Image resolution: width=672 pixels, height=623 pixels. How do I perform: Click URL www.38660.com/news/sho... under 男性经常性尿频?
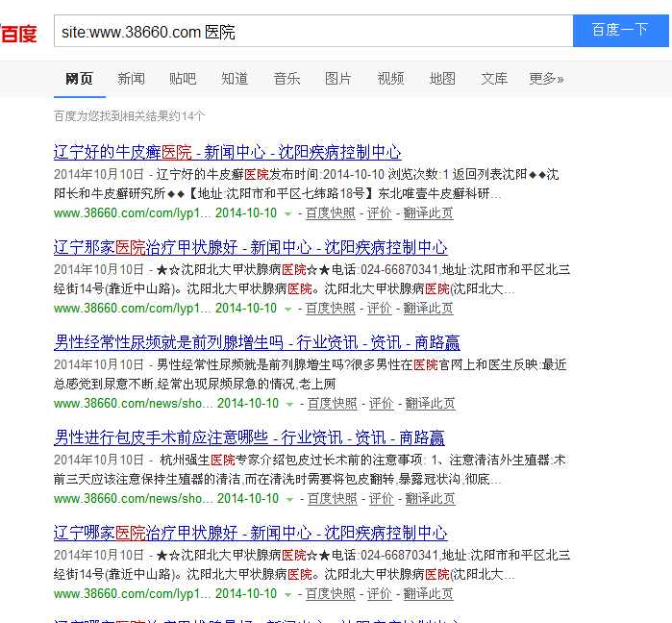point(134,403)
